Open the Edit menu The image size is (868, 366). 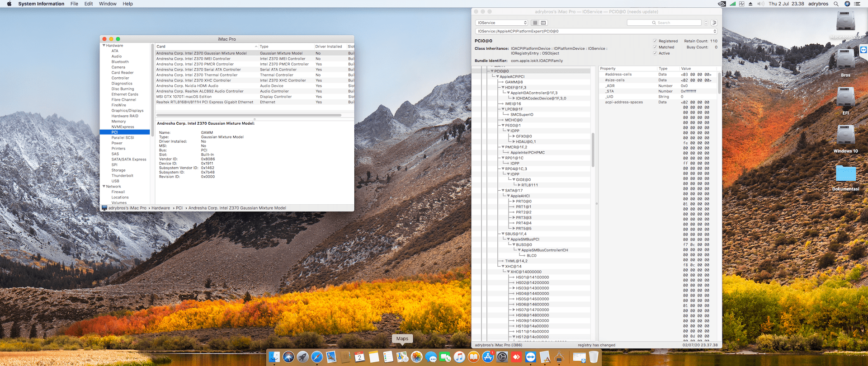(x=89, y=4)
